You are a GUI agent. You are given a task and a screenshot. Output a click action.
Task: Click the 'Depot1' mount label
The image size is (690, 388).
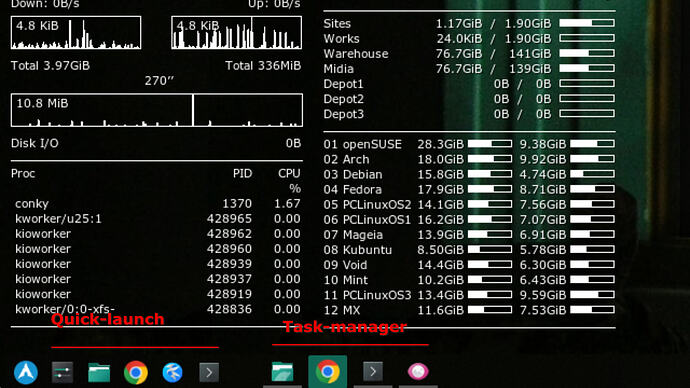(x=343, y=84)
